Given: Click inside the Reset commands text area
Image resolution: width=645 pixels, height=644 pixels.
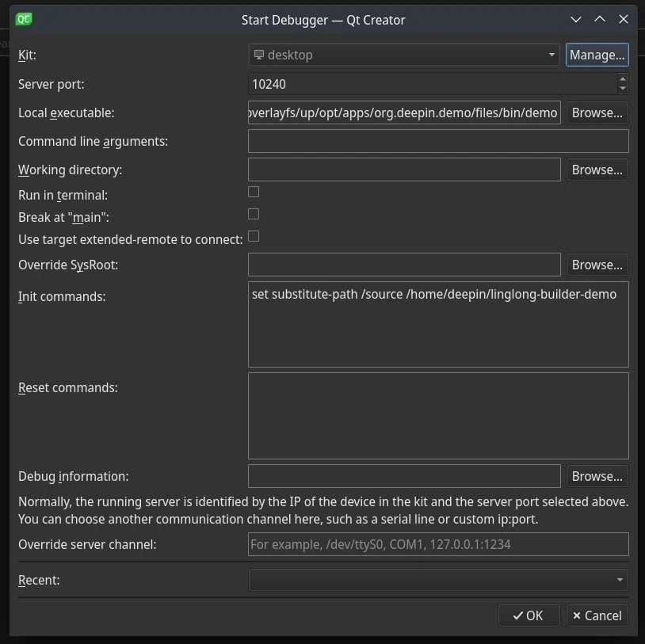Looking at the screenshot, I should point(438,416).
